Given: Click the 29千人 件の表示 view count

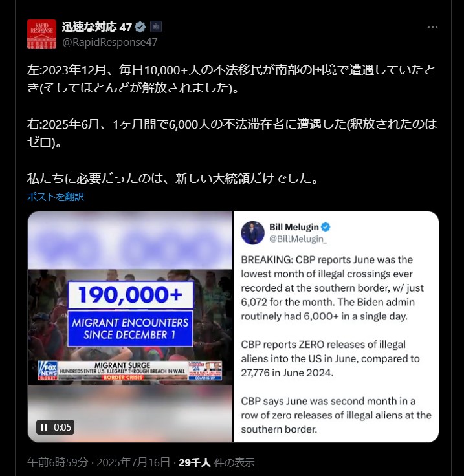Looking at the screenshot, I should coord(217,462).
